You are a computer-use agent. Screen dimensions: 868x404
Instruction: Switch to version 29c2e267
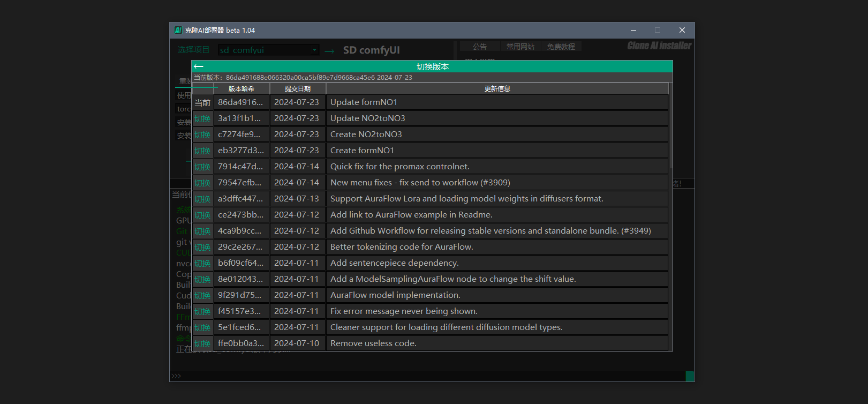point(202,247)
